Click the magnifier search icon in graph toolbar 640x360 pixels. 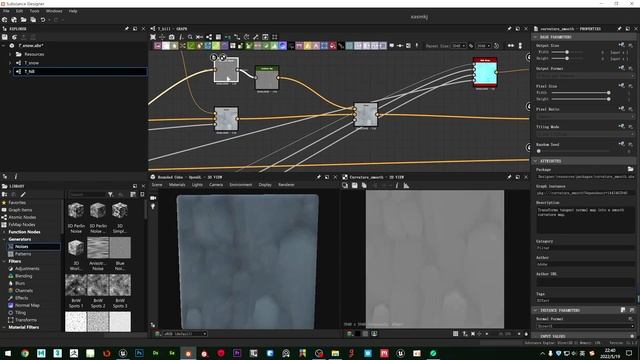(190, 37)
